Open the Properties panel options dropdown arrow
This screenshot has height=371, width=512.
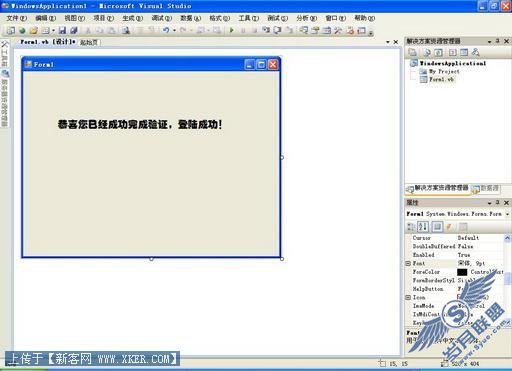point(489,203)
